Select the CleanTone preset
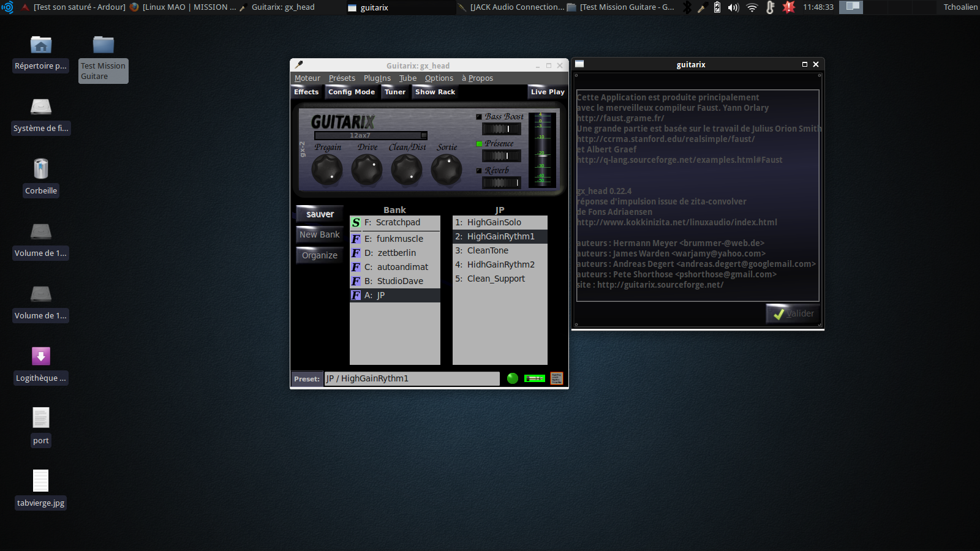Image resolution: width=980 pixels, height=551 pixels. (x=500, y=250)
